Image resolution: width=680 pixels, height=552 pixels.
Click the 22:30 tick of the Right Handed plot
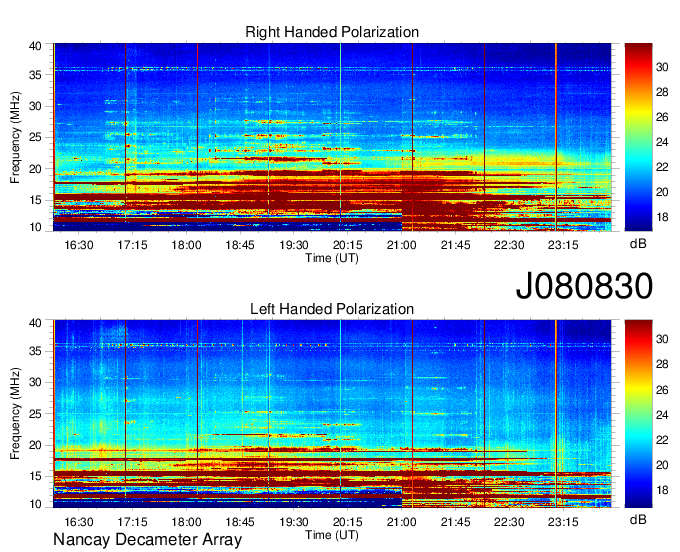point(509,245)
